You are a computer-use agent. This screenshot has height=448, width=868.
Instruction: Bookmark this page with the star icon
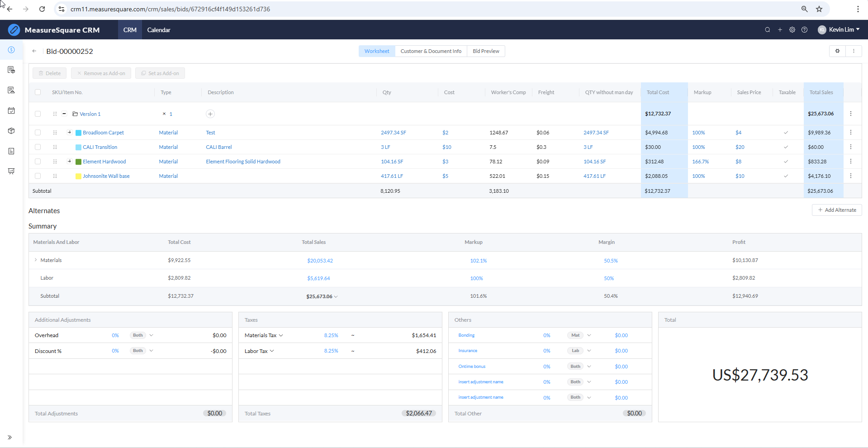click(819, 9)
